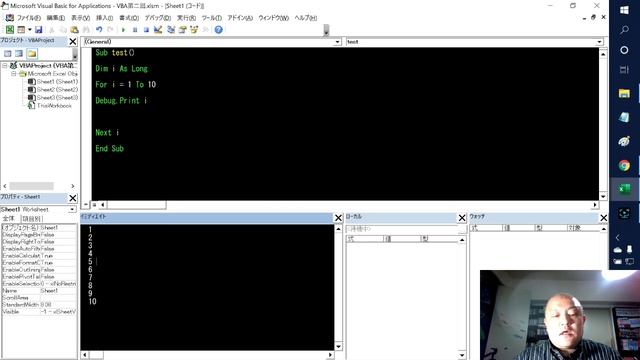Click the Project pane horizontal scroll-right arrow
The height and width of the screenshot is (360, 640).
(73, 186)
